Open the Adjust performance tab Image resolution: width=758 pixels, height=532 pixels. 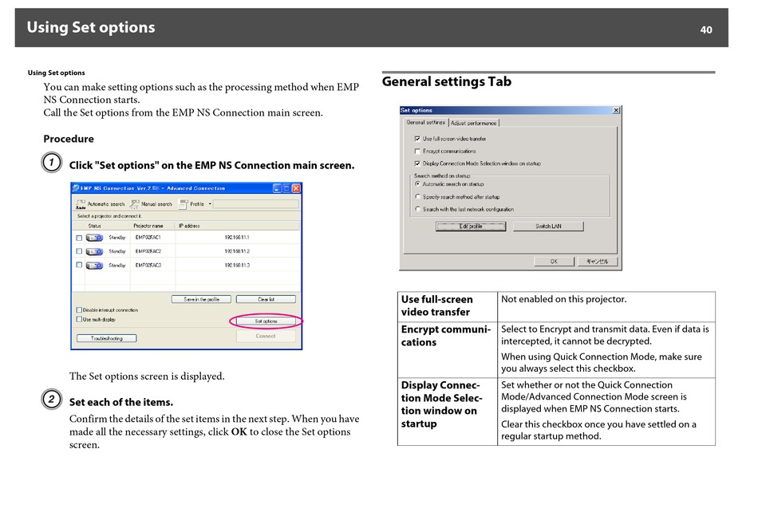[474, 123]
